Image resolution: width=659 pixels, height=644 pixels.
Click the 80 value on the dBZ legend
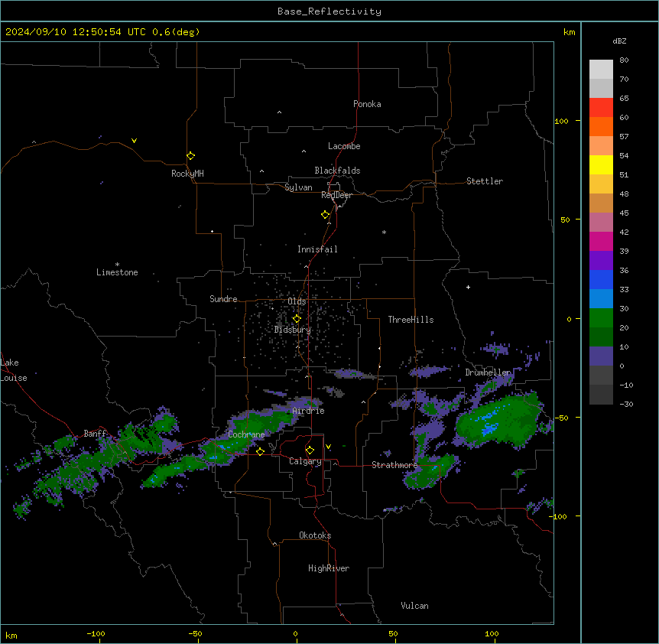624,60
